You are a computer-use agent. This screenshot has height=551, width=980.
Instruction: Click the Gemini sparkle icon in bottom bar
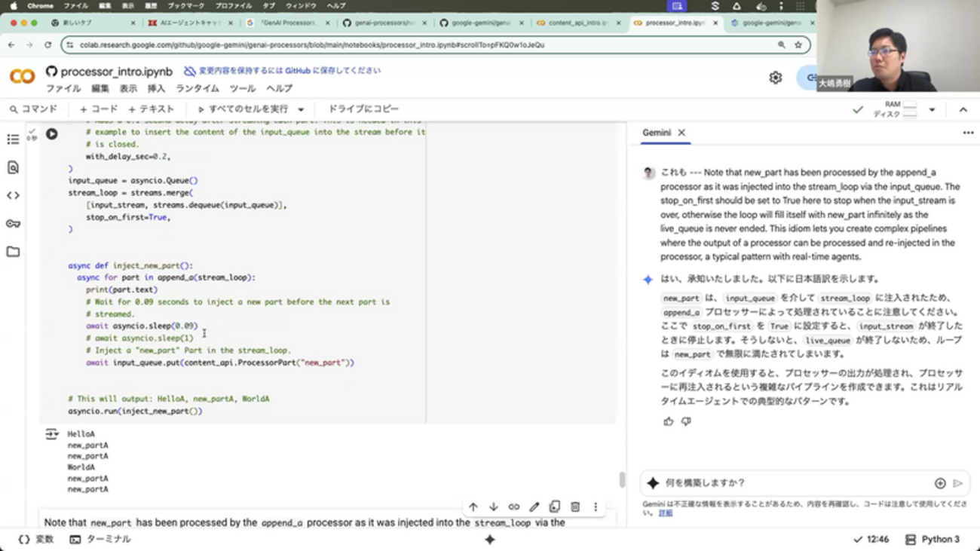point(490,540)
